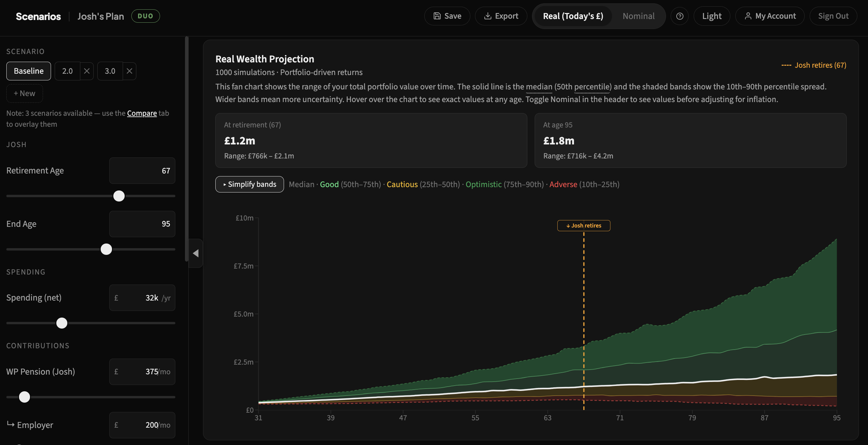The image size is (868, 445).
Task: Click the Scenarios app logo
Action: (38, 16)
